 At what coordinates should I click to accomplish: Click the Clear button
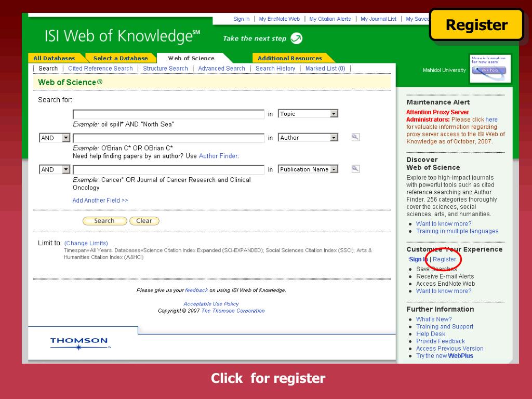[144, 221]
